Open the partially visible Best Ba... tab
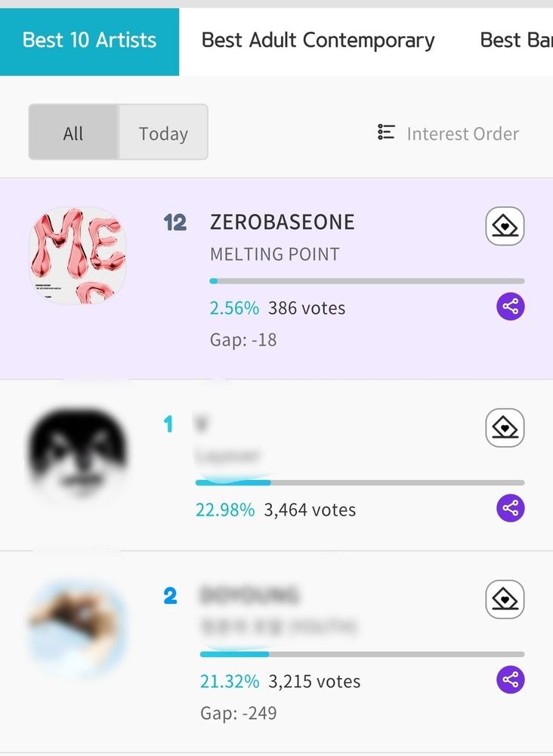The width and height of the screenshot is (553, 756). point(517,41)
